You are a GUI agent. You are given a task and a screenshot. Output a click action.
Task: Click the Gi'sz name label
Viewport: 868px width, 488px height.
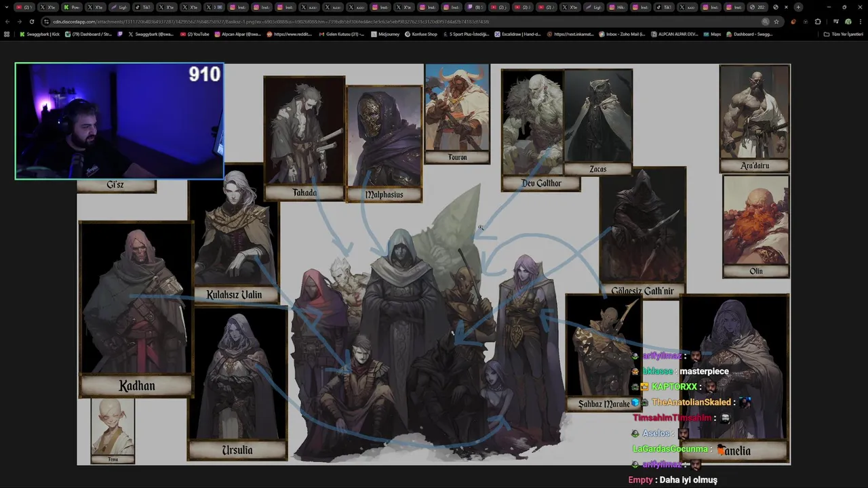click(115, 184)
